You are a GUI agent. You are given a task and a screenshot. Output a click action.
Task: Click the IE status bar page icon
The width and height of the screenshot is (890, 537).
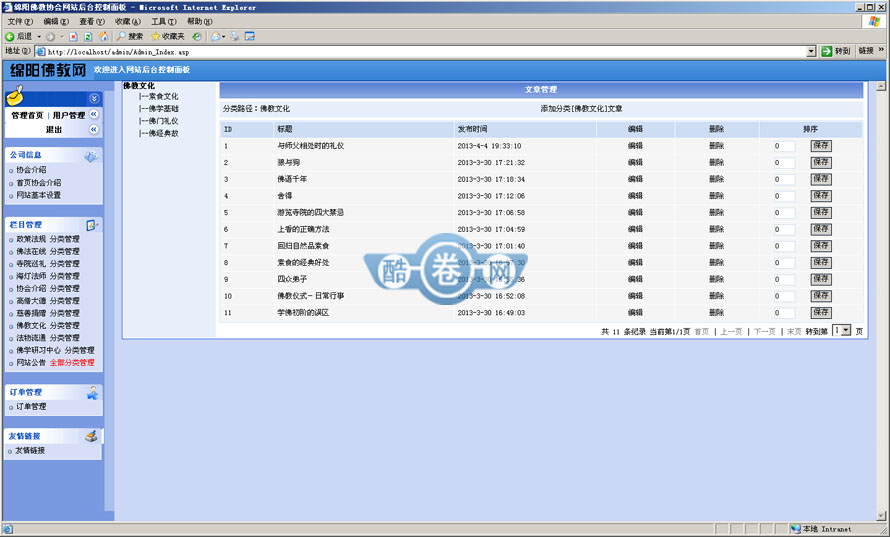7,528
